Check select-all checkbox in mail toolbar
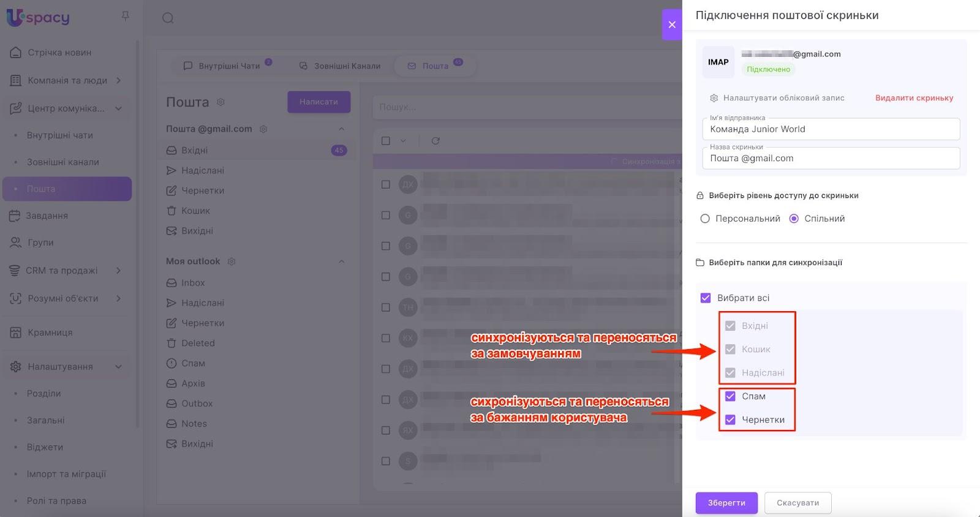 coord(386,141)
